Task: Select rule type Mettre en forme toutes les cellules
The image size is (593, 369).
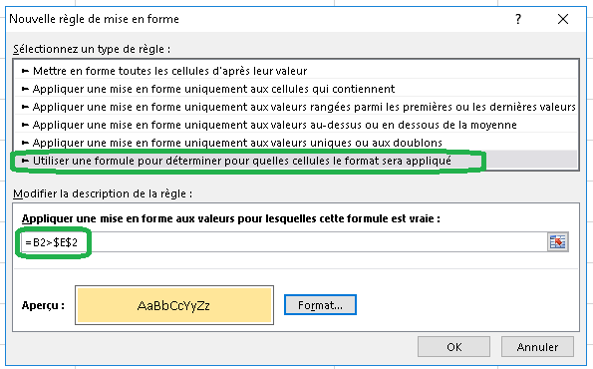Action: click(x=296, y=71)
